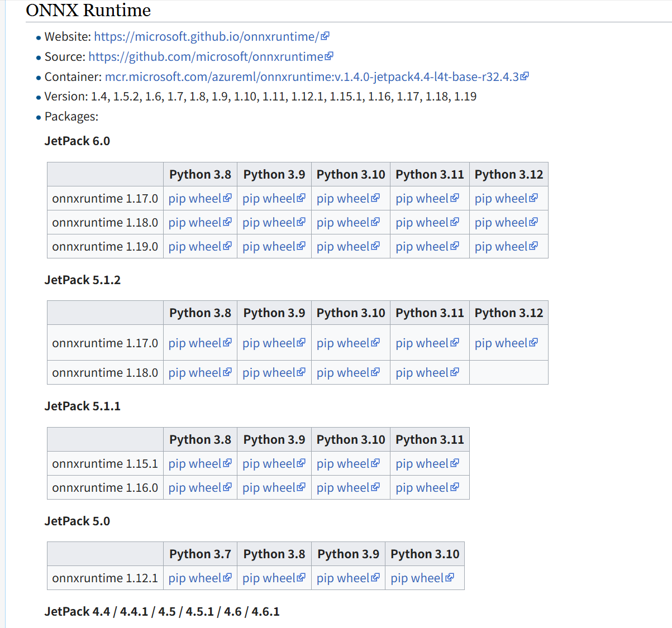Click onnxruntime 1.15.1 row label in JetPack 5.1.1
672x628 pixels.
click(105, 464)
